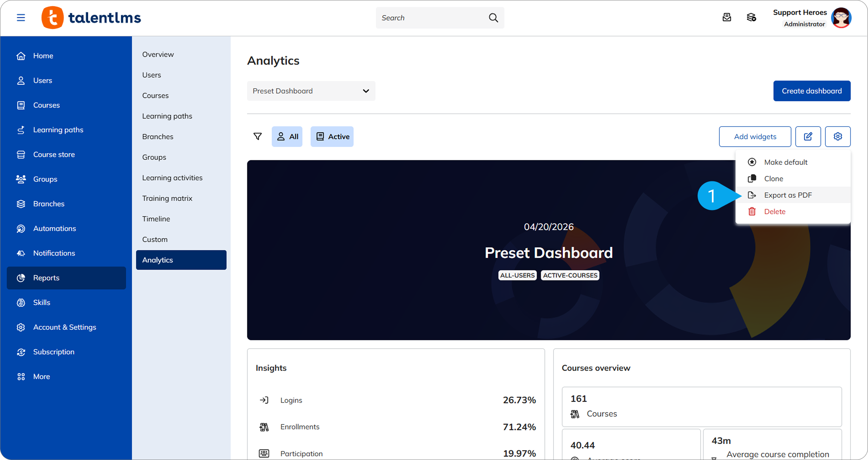Click the edit dashboard pencil icon
Image resolution: width=868 pixels, height=460 pixels.
click(x=808, y=136)
